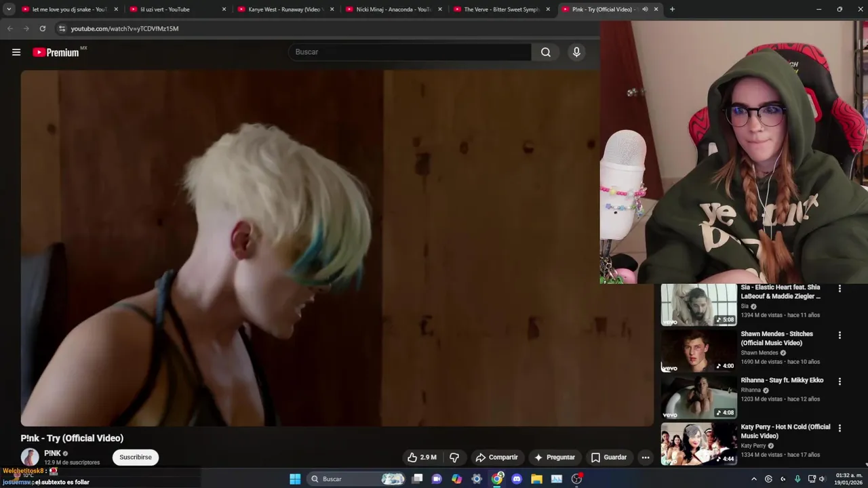This screenshot has width=868, height=488.
Task: Close the 'let me love you dj snake' tab
Action: point(116,9)
